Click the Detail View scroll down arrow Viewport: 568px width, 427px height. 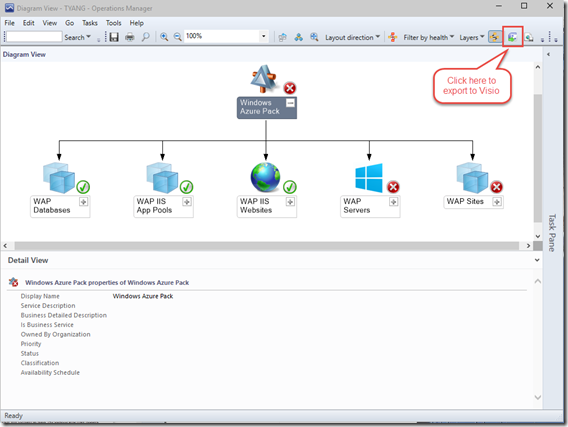coord(538,397)
